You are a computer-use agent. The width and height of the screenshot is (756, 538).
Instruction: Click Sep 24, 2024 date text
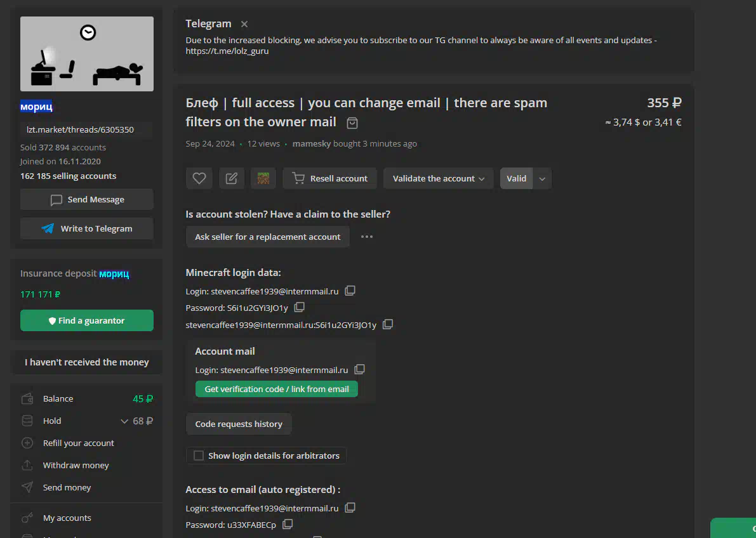point(210,143)
